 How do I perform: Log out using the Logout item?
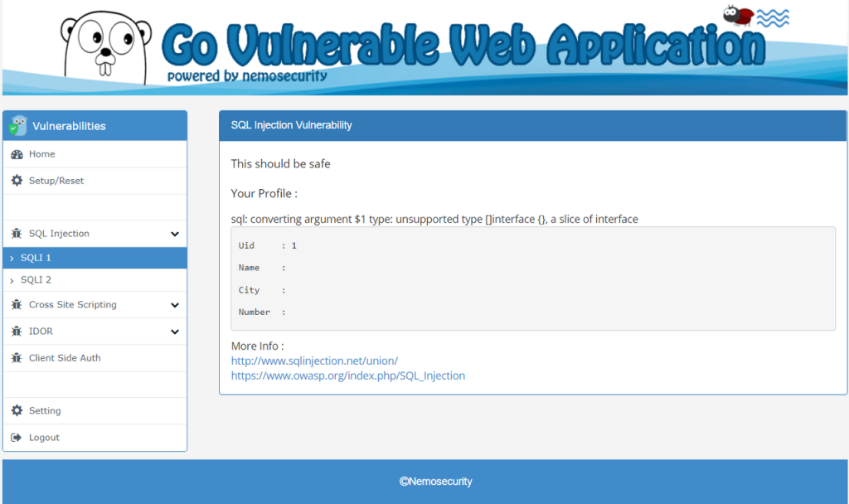(95, 438)
